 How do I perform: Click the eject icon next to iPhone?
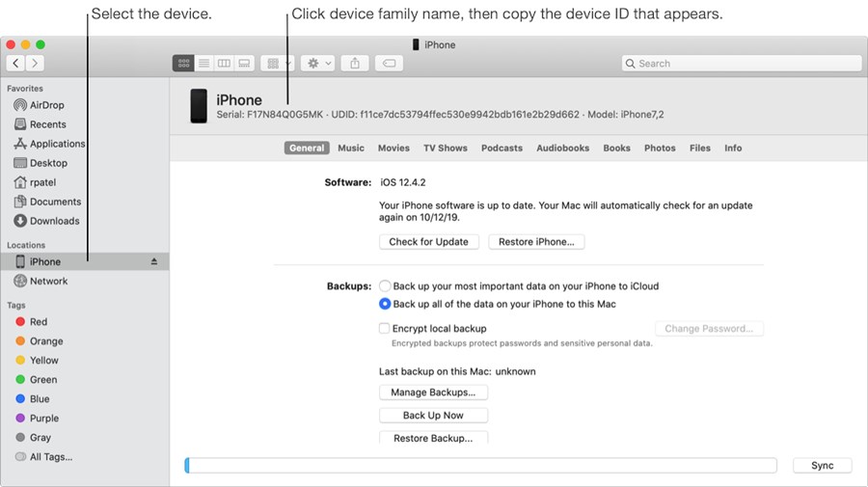point(153,262)
